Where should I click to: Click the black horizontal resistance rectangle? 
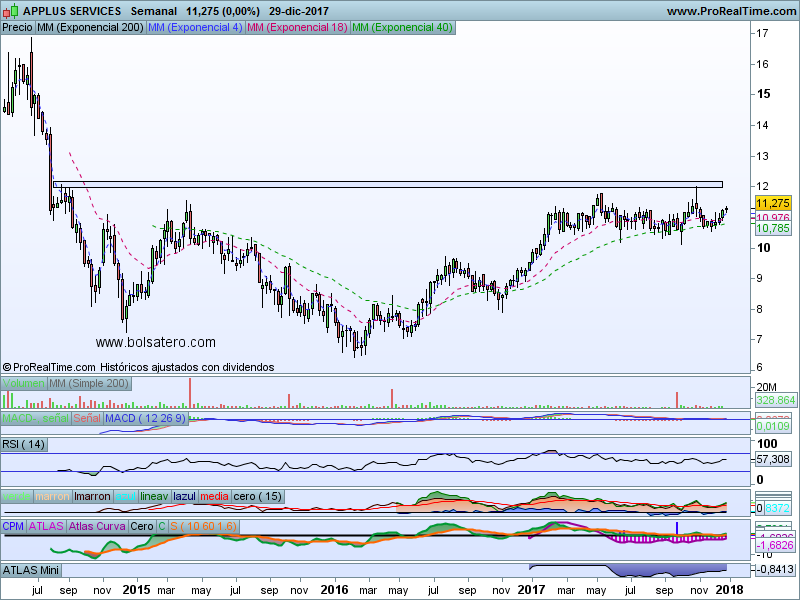click(388, 185)
